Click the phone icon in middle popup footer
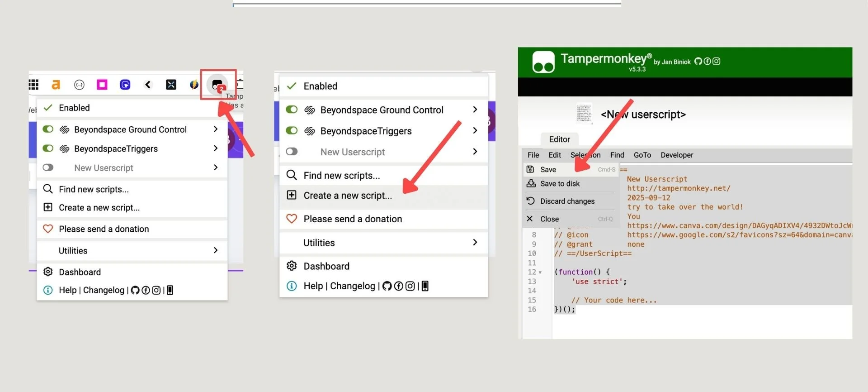This screenshot has width=868, height=392. [x=425, y=286]
